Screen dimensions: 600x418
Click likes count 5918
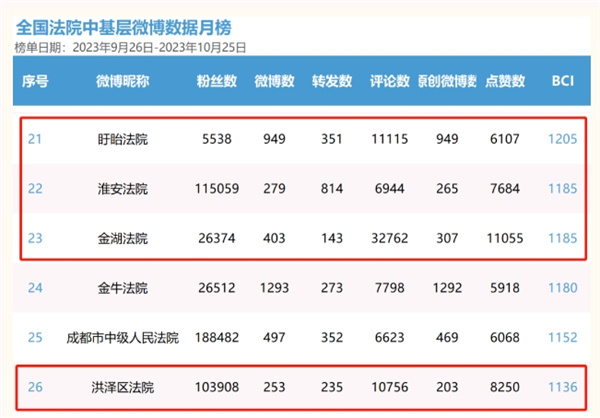click(x=505, y=288)
